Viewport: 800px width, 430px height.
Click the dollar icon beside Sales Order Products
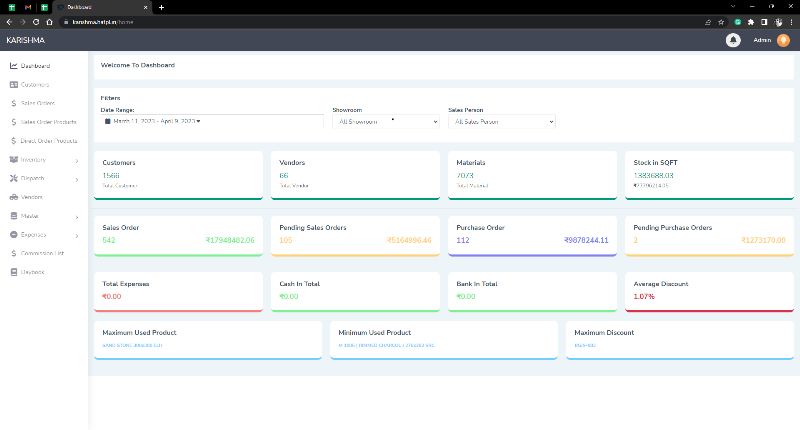pyautogui.click(x=14, y=122)
